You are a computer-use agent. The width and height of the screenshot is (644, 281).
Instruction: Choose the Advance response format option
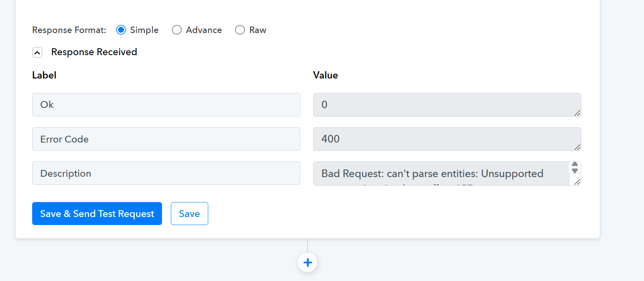pos(177,30)
